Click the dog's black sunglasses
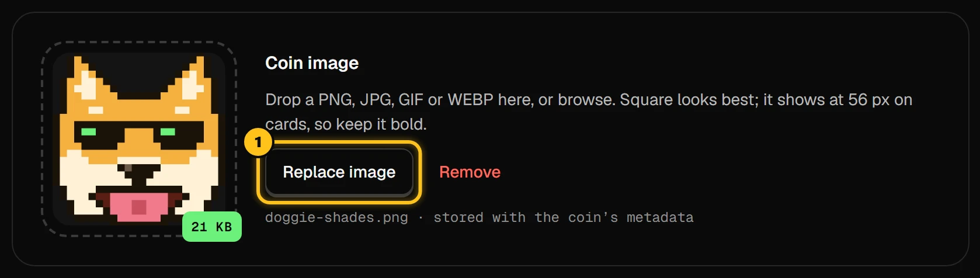This screenshot has width=980, height=278. [139, 133]
